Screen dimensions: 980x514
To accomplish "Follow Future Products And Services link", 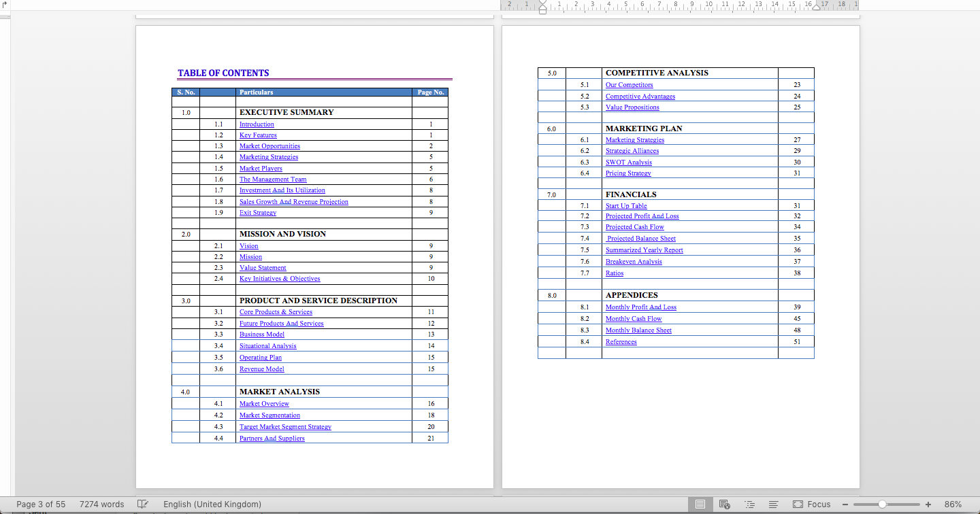I will 282,324.
